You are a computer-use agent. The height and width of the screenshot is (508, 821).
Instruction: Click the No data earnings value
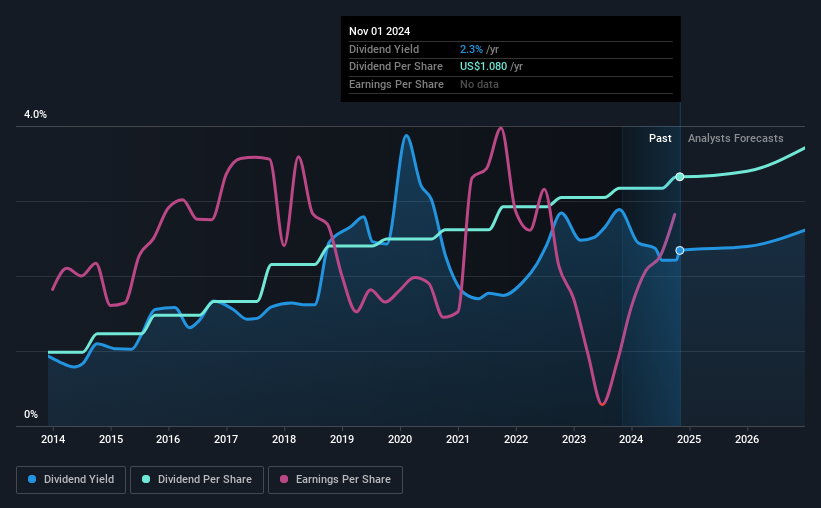pyautogui.click(x=479, y=84)
